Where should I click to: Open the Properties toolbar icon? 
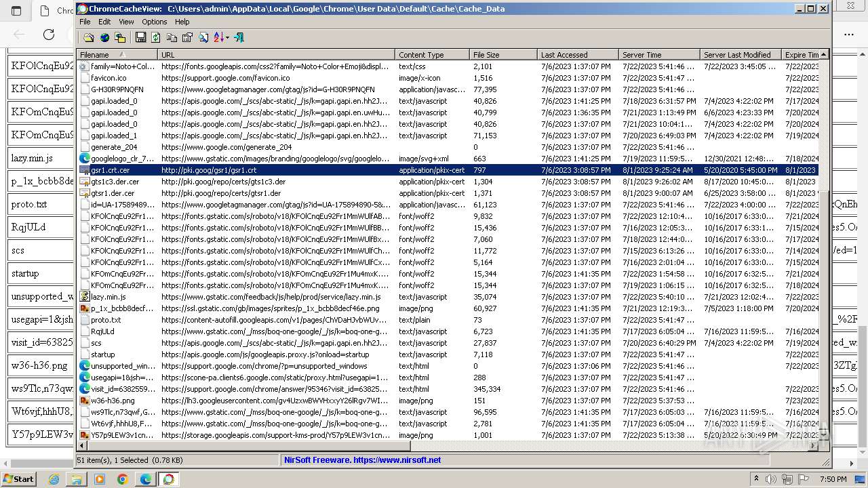187,37
